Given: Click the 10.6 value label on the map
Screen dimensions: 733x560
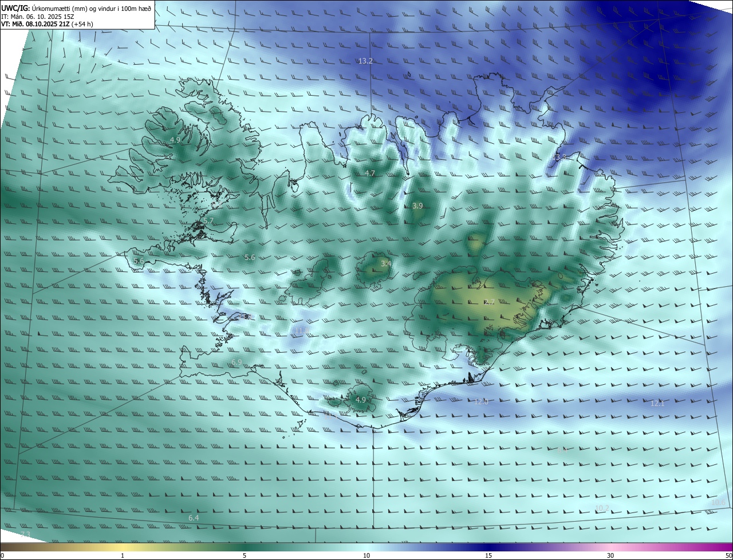Looking at the screenshot, I should (718, 502).
